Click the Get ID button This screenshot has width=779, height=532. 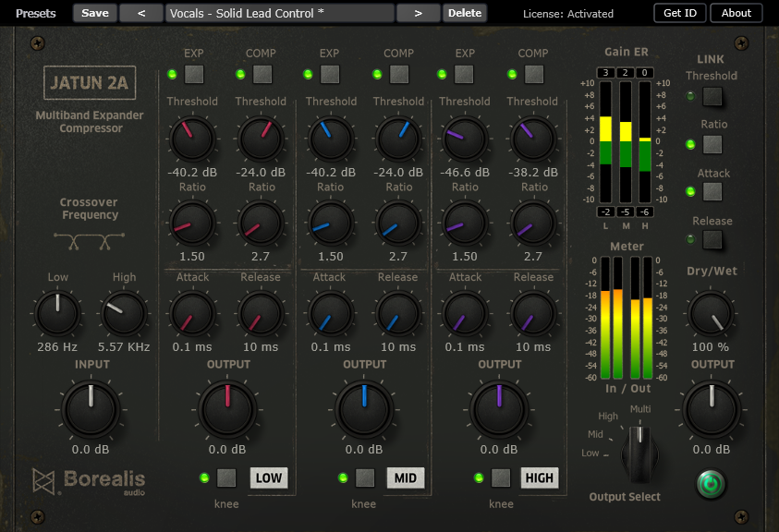point(679,13)
